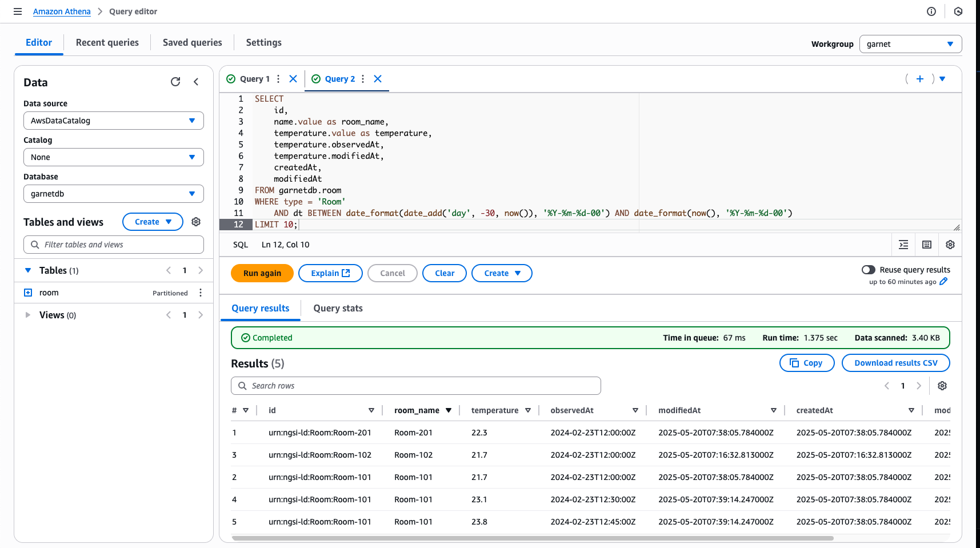Click the keyboard shortcuts icon in editor
The height and width of the screenshot is (548, 980).
(927, 245)
